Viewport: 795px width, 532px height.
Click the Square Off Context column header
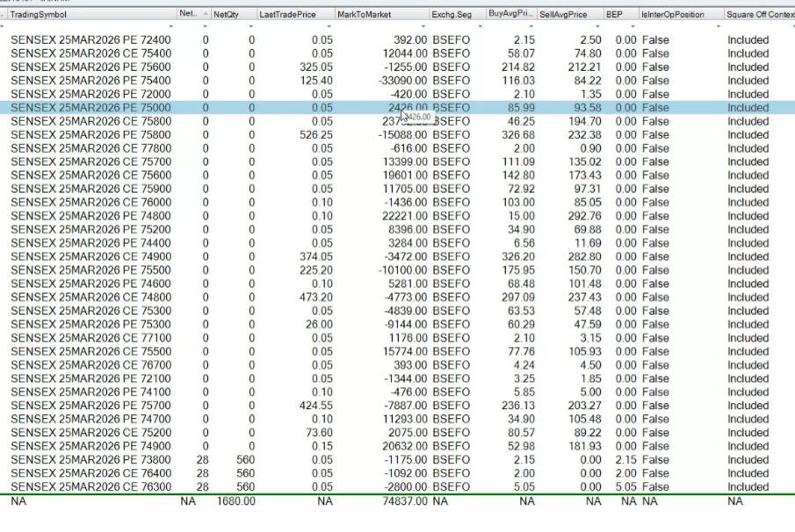(760, 14)
